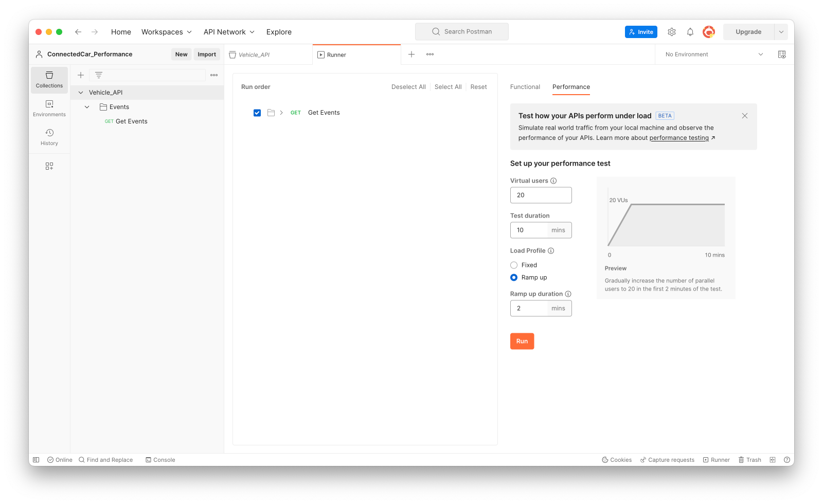This screenshot has width=823, height=504.
Task: Collapse the Events folder
Action: tap(87, 107)
